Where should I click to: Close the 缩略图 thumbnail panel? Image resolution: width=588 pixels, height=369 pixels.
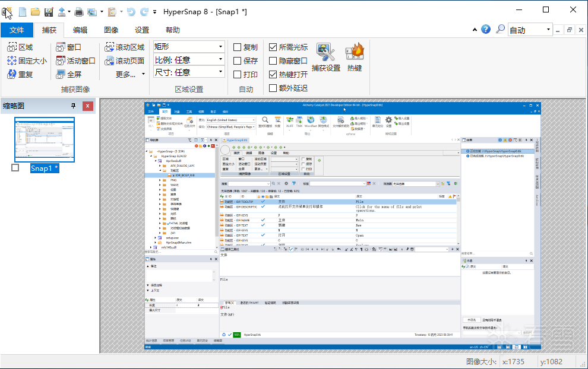pos(87,106)
